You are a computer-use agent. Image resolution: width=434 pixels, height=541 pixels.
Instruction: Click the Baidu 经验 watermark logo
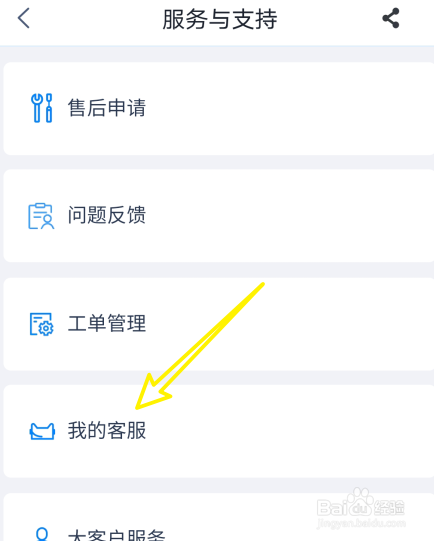pos(361,504)
